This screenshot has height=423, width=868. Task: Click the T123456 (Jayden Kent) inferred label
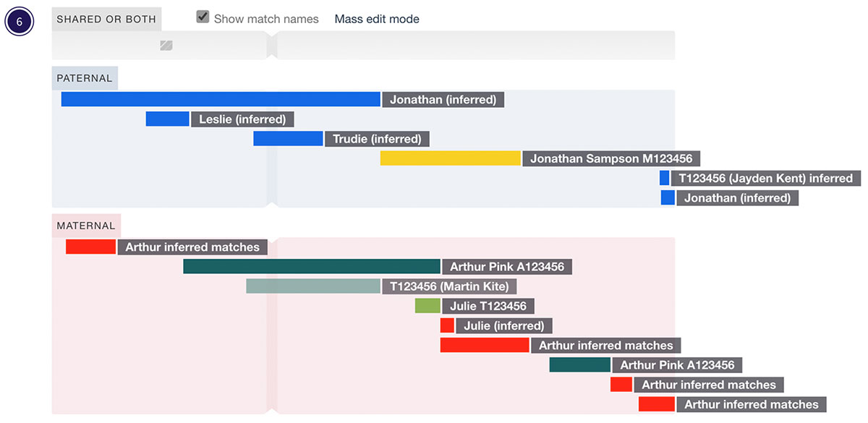pyautogui.click(x=765, y=178)
